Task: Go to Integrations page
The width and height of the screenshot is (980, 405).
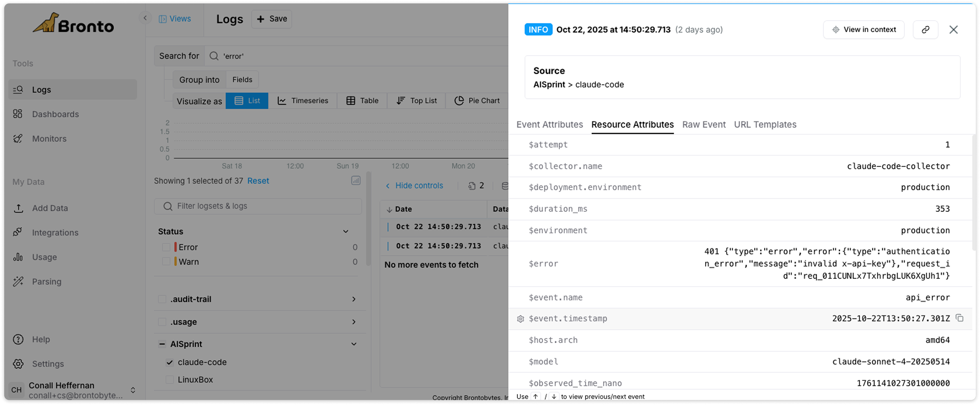Action: [x=55, y=233]
